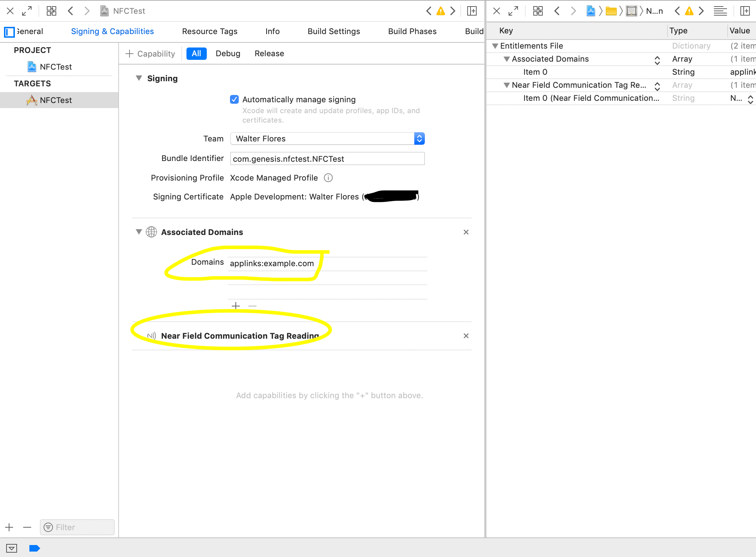Switch to the Build Phases tab

tap(412, 31)
